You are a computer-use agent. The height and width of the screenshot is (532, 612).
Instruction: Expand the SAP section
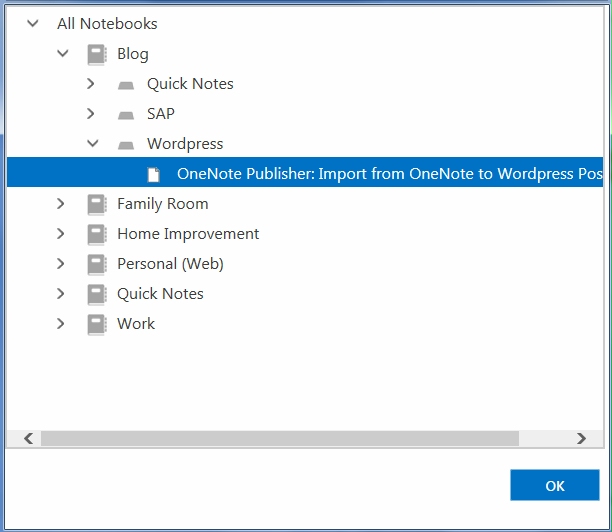tap(91, 114)
